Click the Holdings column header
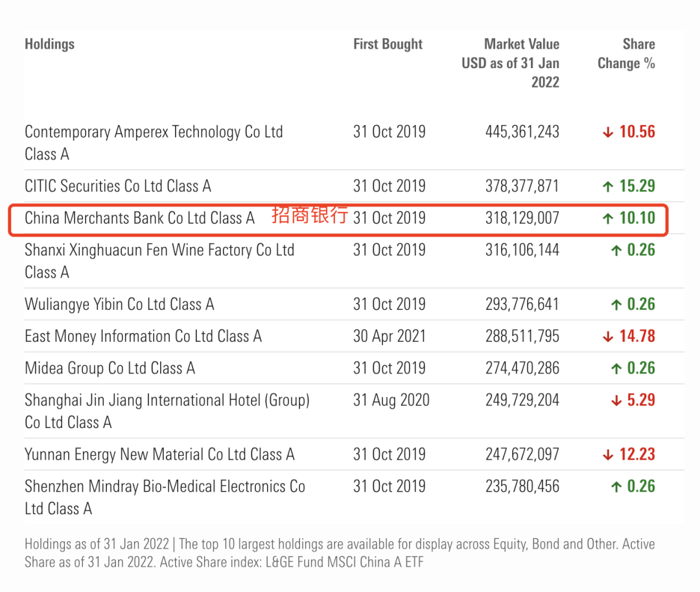Screen dimensions: 700x592 [x=49, y=44]
